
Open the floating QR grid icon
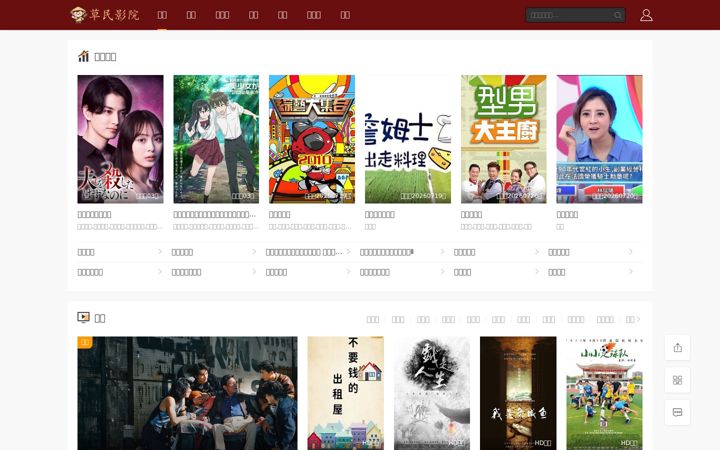(x=677, y=380)
